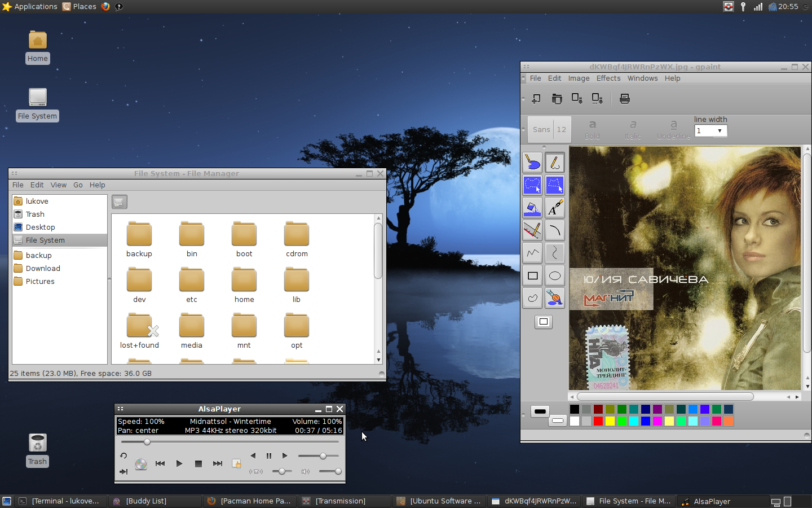The image size is (812, 508).
Task: Open the Windows menu in gpaint
Action: pyautogui.click(x=642, y=78)
